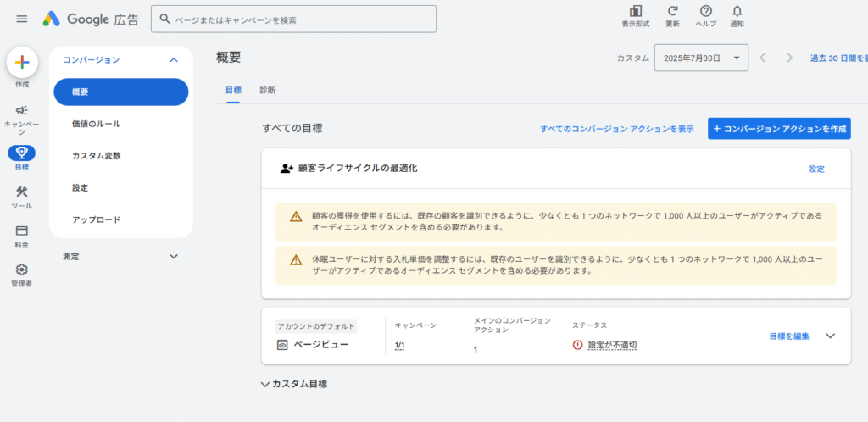Click warning icon for 休眠ユーザー message
This screenshot has width=868, height=422.
(x=296, y=259)
